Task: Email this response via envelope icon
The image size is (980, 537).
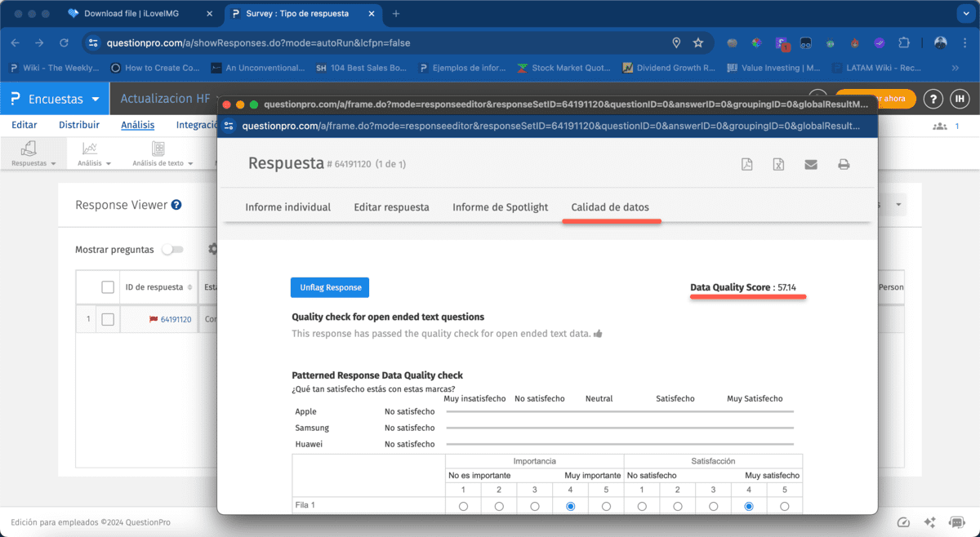Action: click(x=811, y=164)
